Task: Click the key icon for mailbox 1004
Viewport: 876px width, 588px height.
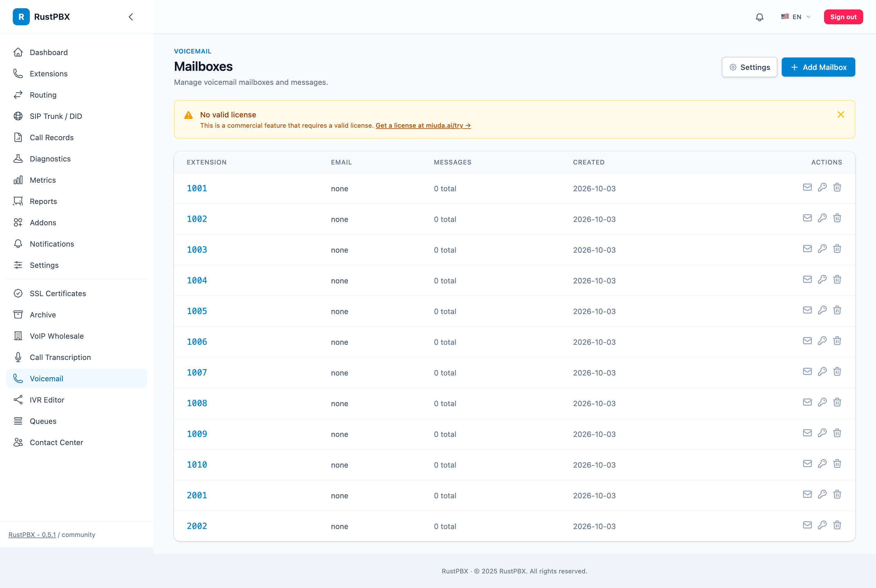Action: pyautogui.click(x=822, y=279)
